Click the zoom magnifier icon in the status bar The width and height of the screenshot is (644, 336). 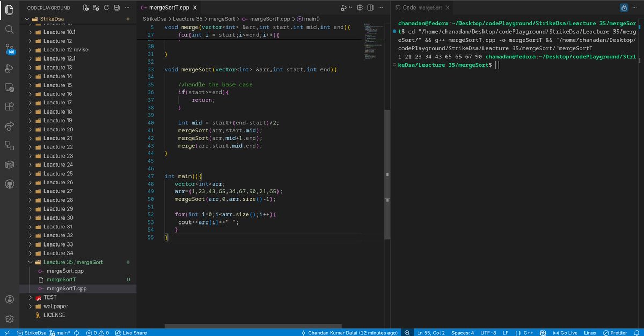click(407, 333)
